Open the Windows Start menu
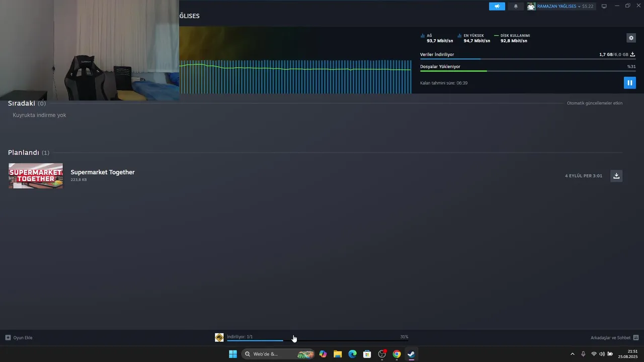 [233, 354]
